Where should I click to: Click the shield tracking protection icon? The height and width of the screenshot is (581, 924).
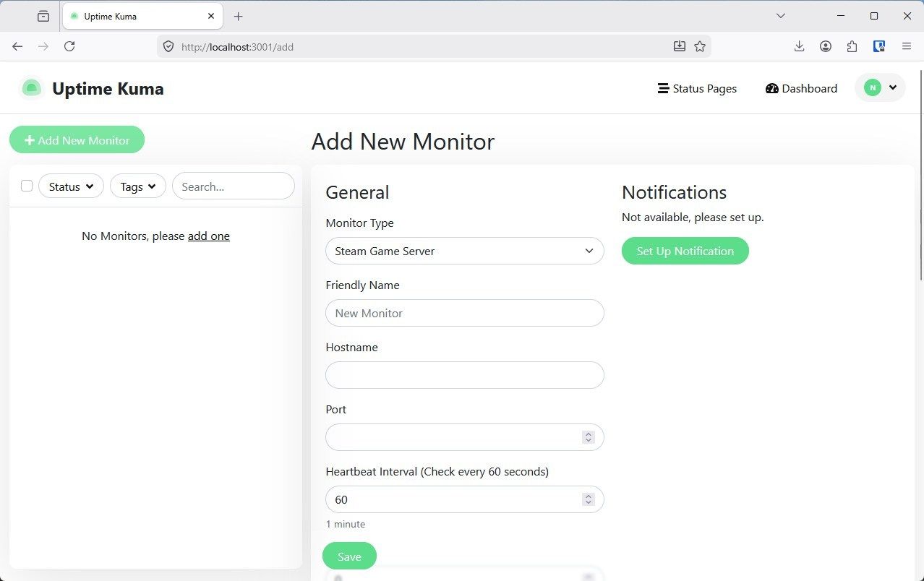coord(168,46)
